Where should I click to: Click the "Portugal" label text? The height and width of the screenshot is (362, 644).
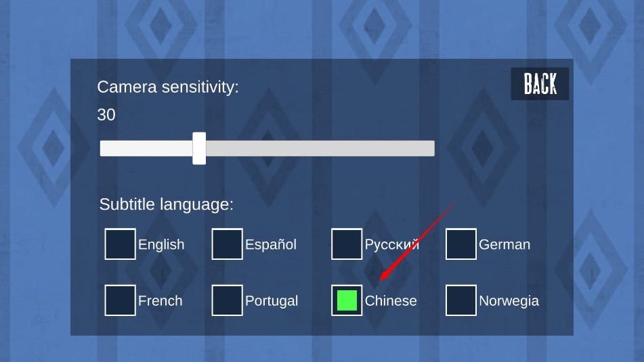click(x=272, y=301)
